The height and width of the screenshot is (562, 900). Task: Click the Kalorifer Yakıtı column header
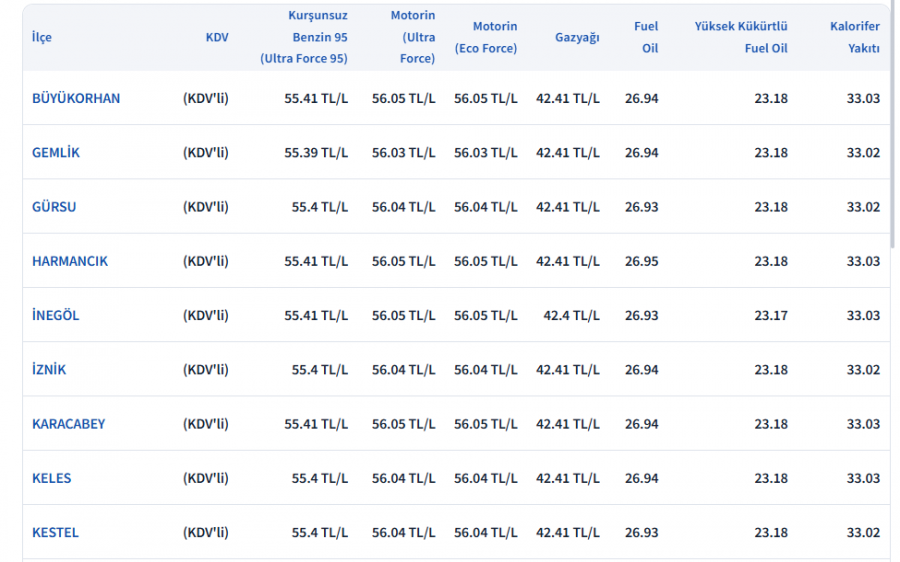point(855,37)
